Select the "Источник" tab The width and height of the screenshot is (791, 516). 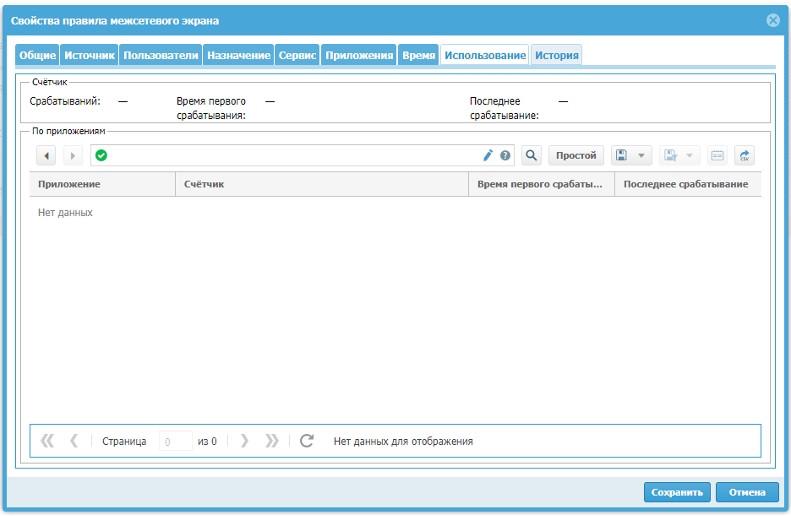[90, 56]
